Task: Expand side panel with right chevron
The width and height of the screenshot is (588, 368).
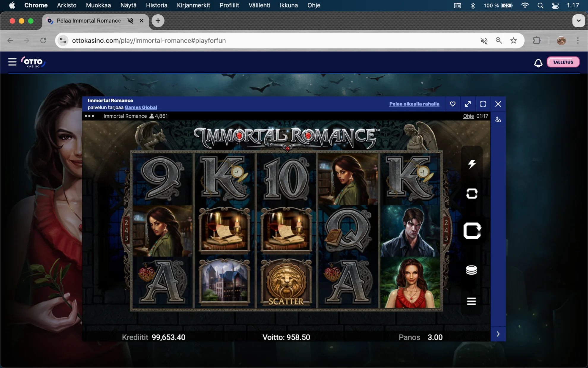Action: 498,334
